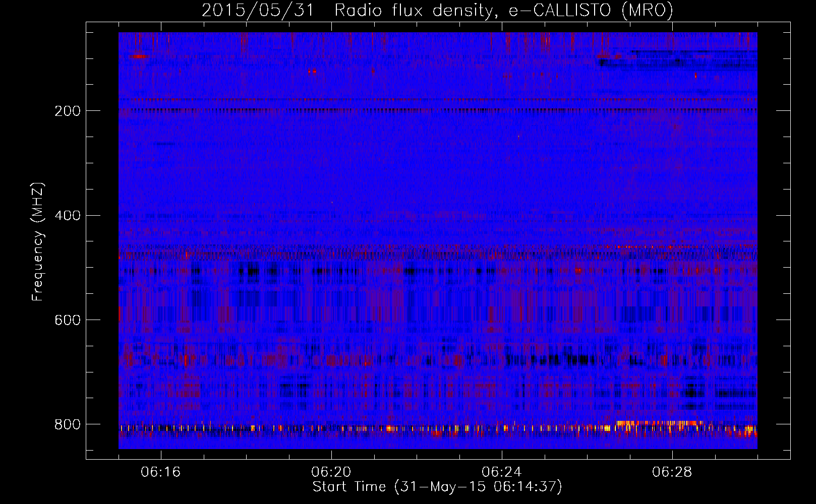Image resolution: width=816 pixels, height=504 pixels.
Task: Click the '800' frequency tick label
Action: [68, 425]
